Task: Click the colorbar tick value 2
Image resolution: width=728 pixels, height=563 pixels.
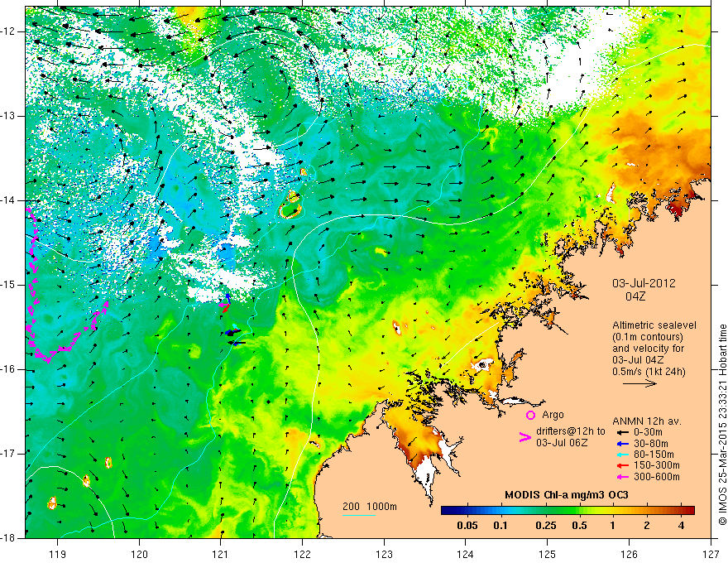Action: (x=647, y=526)
